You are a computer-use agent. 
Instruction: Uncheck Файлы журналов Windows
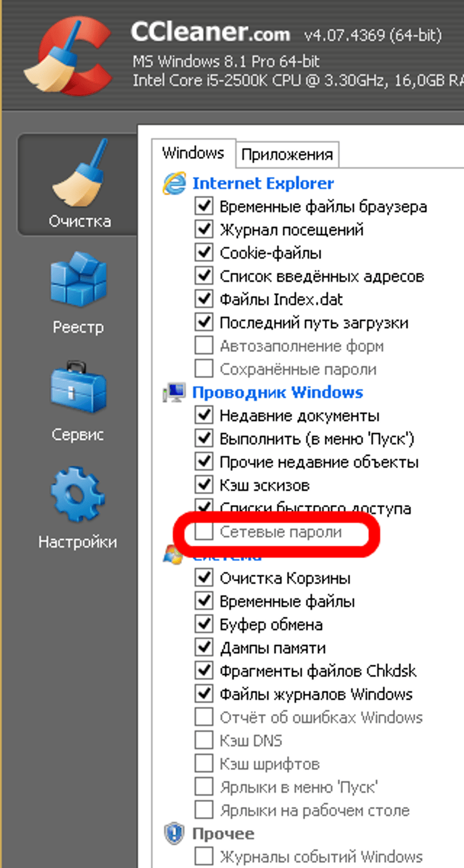[204, 694]
